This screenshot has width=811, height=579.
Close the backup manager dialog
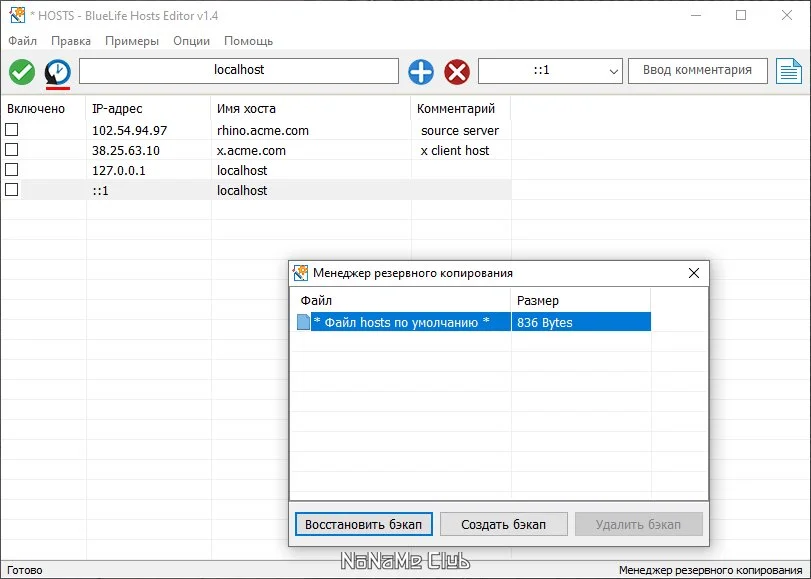[694, 273]
